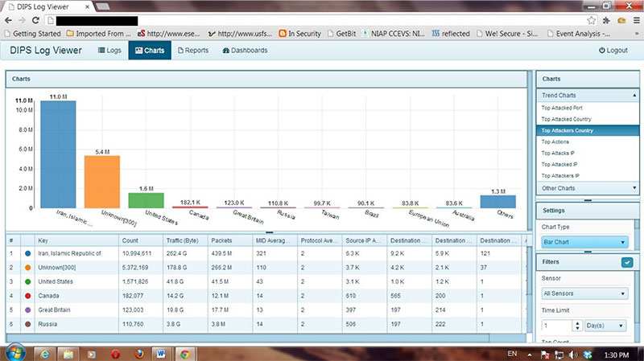The width and height of the screenshot is (644, 361).
Task: Click the DIPS Log Viewer title
Action: (x=46, y=51)
